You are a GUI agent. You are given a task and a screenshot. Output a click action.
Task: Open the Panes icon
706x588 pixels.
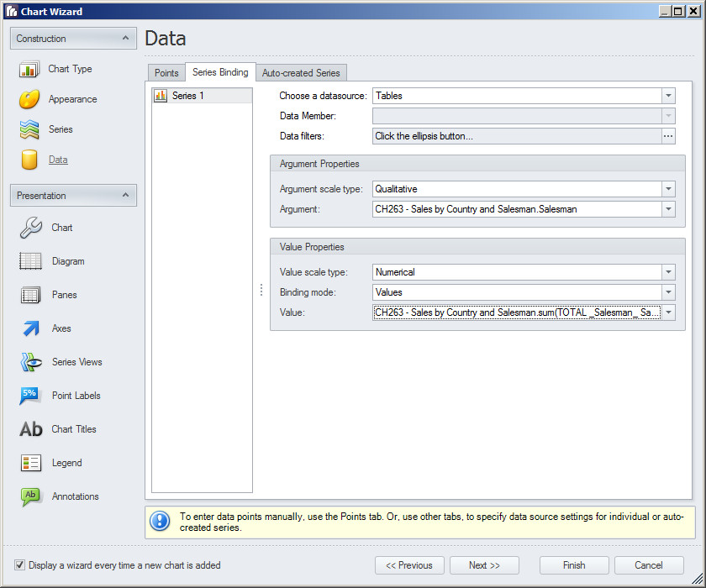(30, 295)
